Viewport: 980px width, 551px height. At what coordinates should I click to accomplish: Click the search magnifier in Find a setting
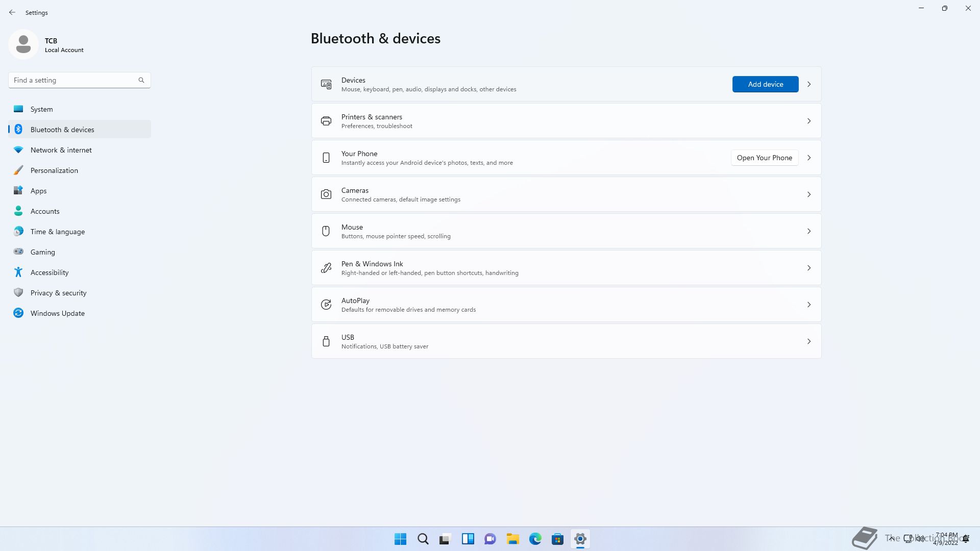(x=141, y=80)
